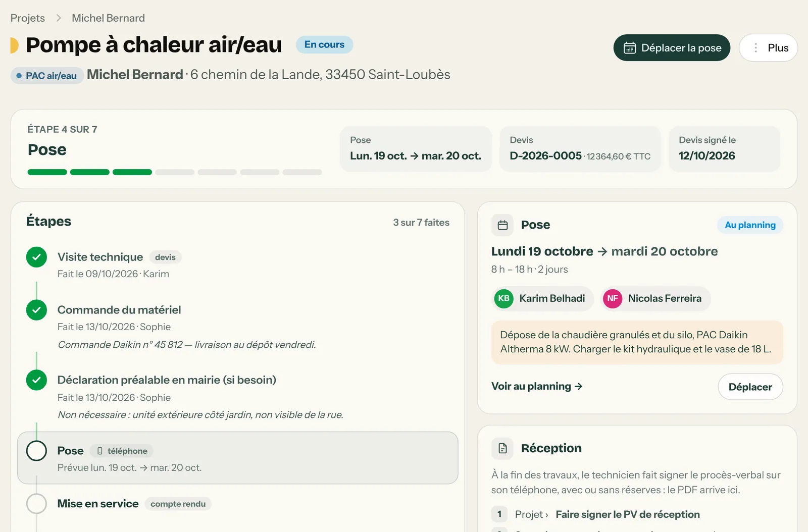Viewport: 808px width, 532px height.
Task: Click the 8 h – 18 h · 2 jours line
Action: (529, 270)
